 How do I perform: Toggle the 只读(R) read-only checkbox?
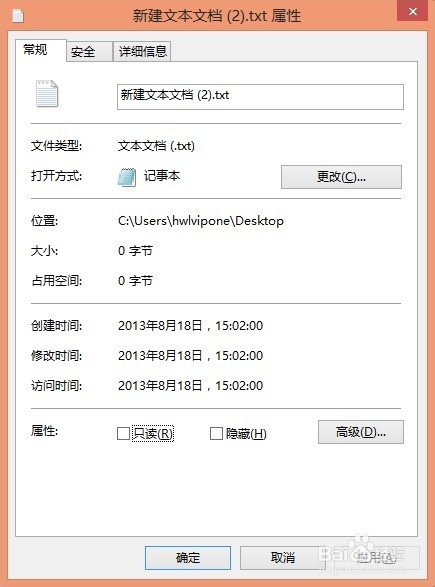[123, 434]
